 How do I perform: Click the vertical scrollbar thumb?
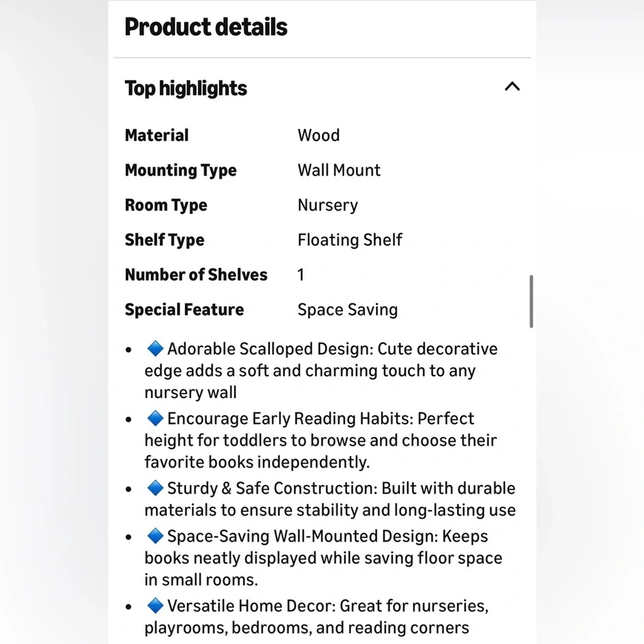coord(531,301)
